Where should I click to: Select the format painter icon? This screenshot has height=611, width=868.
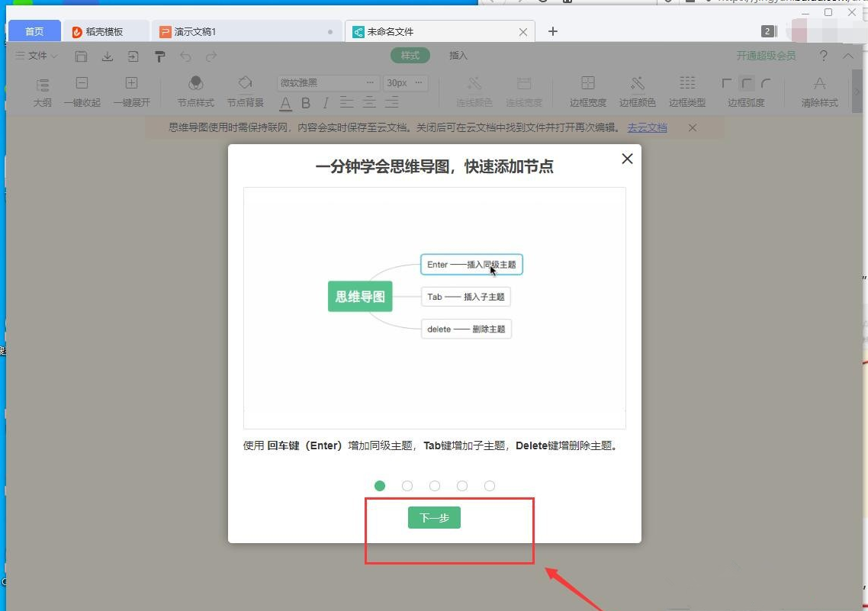click(x=160, y=56)
